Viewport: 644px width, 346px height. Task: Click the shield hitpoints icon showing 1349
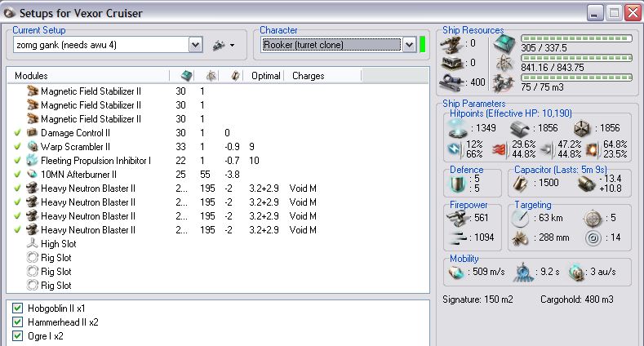457,128
